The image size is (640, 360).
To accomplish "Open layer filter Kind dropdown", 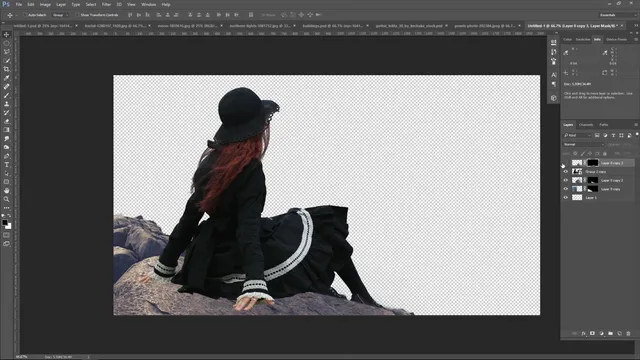I will pos(577,136).
